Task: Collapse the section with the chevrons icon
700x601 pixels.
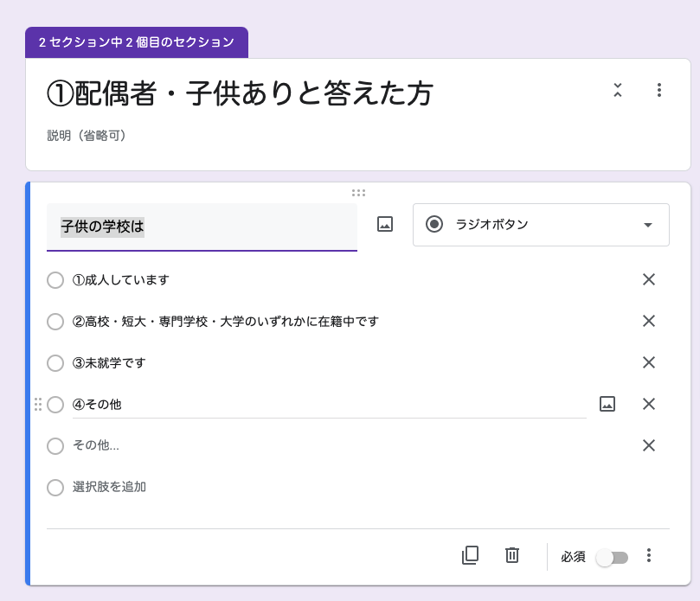Action: tap(618, 90)
